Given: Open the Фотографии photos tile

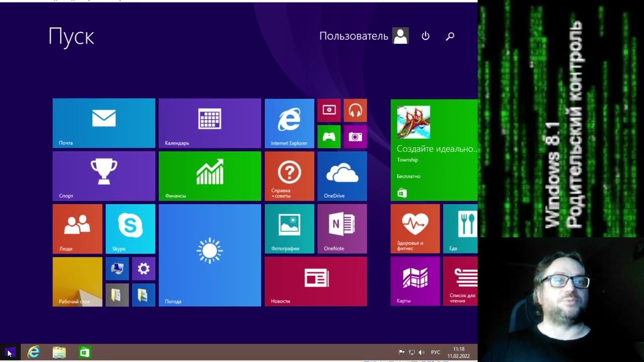Looking at the screenshot, I should coord(289,229).
